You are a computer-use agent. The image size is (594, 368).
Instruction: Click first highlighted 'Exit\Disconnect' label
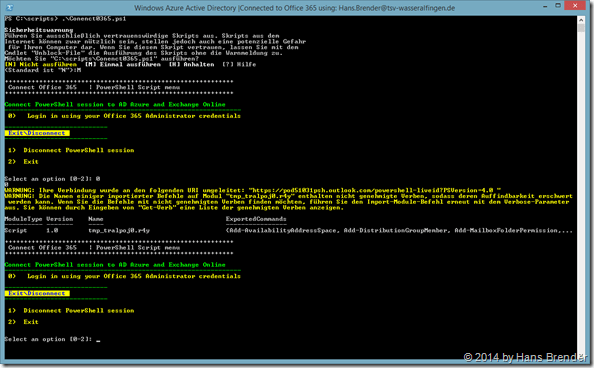click(37, 133)
